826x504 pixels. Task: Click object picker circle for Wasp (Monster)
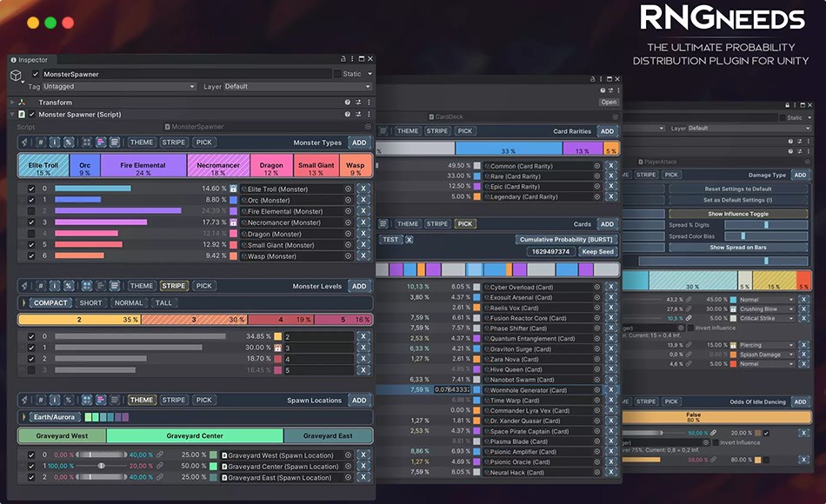point(348,255)
